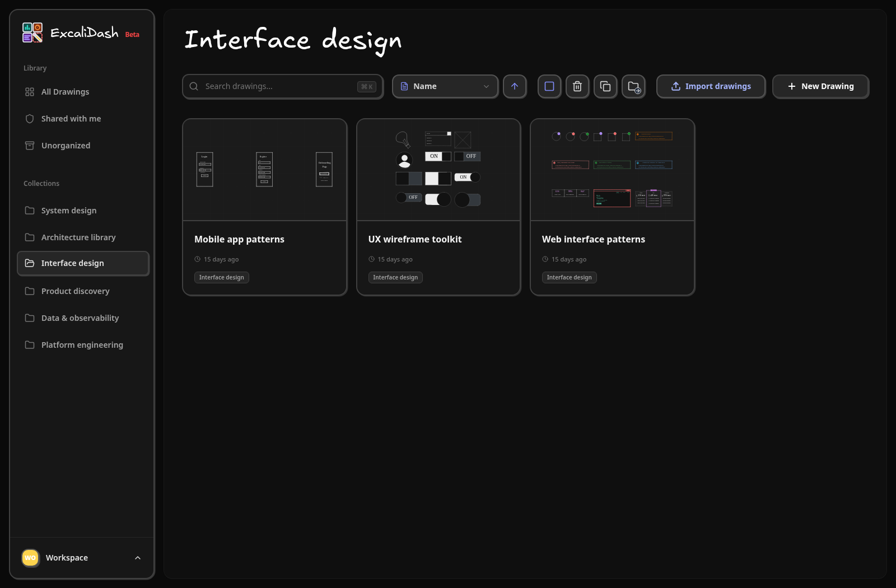Click the 15 days ago under Mobile app patterns
896x588 pixels.
tap(221, 259)
